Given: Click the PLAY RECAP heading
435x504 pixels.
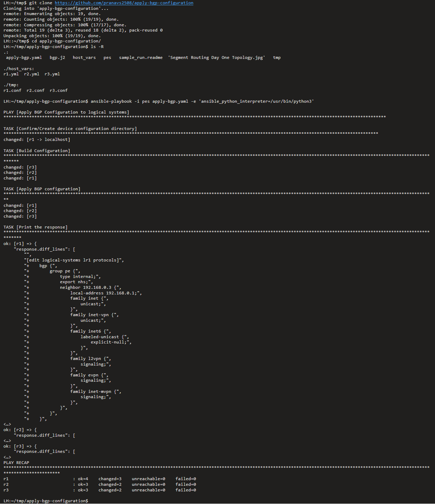Looking at the screenshot, I should [16, 463].
